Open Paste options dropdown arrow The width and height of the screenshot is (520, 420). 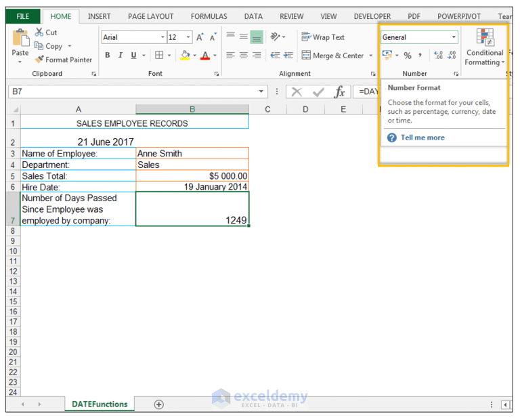[20, 62]
